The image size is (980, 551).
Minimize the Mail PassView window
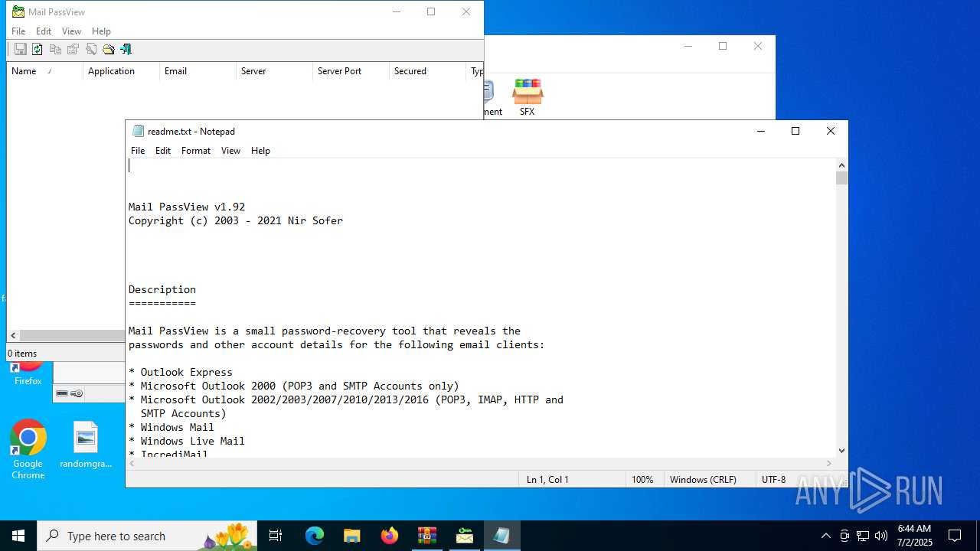397,11
